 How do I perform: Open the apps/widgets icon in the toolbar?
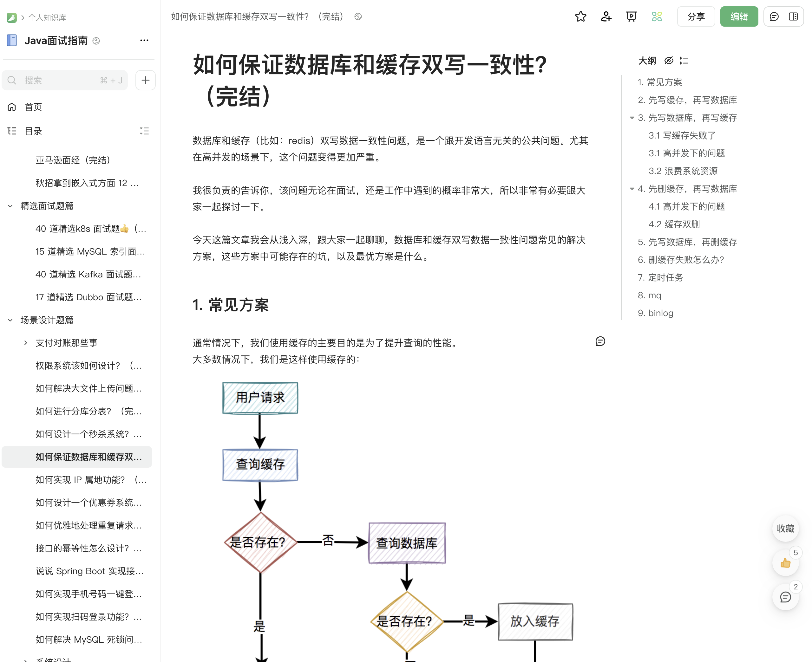(x=657, y=16)
